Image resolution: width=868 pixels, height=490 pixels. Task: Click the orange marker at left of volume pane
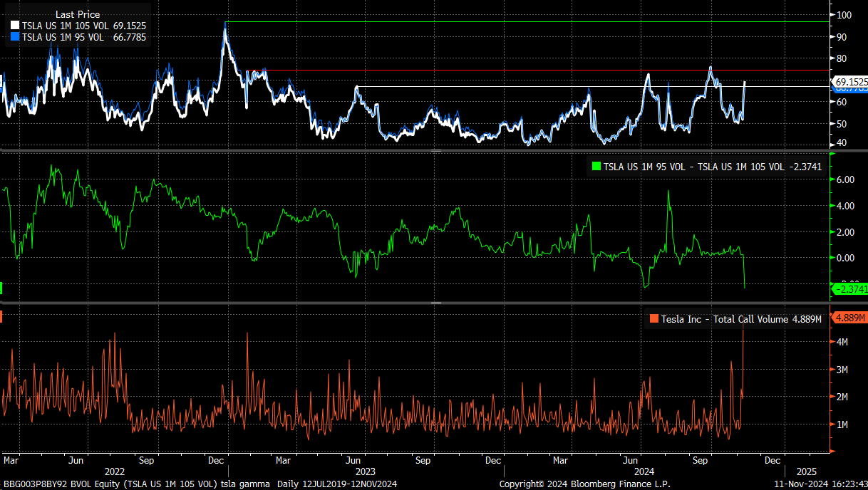pos(1,316)
